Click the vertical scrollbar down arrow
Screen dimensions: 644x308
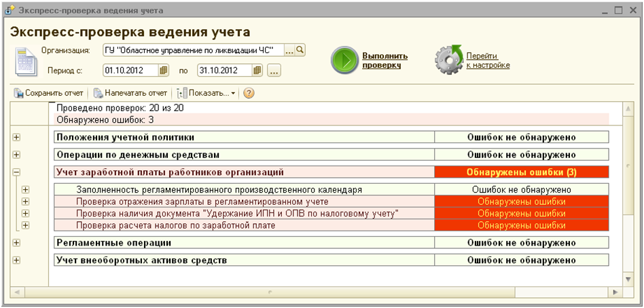click(x=628, y=279)
